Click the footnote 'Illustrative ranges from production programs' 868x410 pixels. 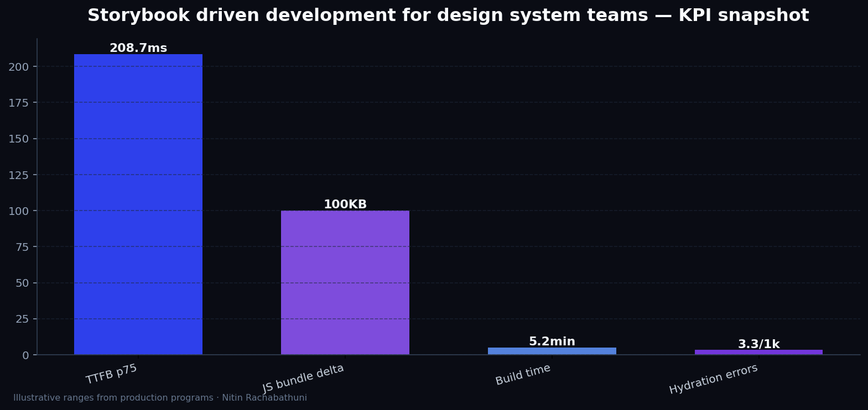pos(113,398)
